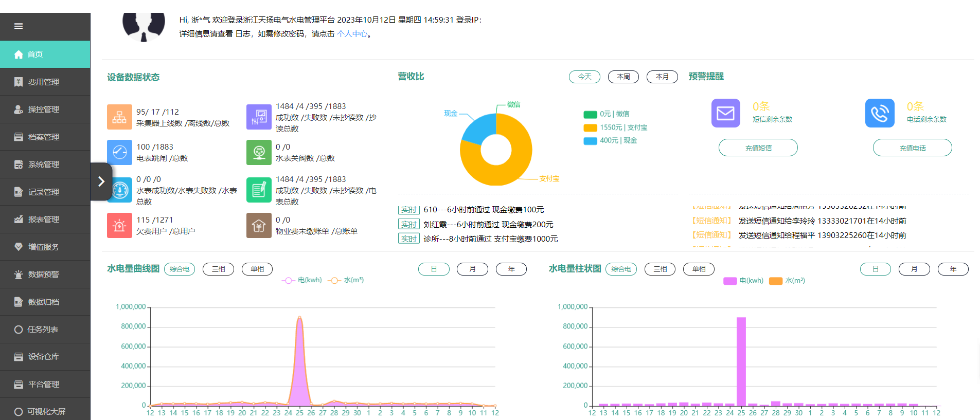980x420 pixels.
Task: Click the blue phone call icon
Action: (x=880, y=113)
